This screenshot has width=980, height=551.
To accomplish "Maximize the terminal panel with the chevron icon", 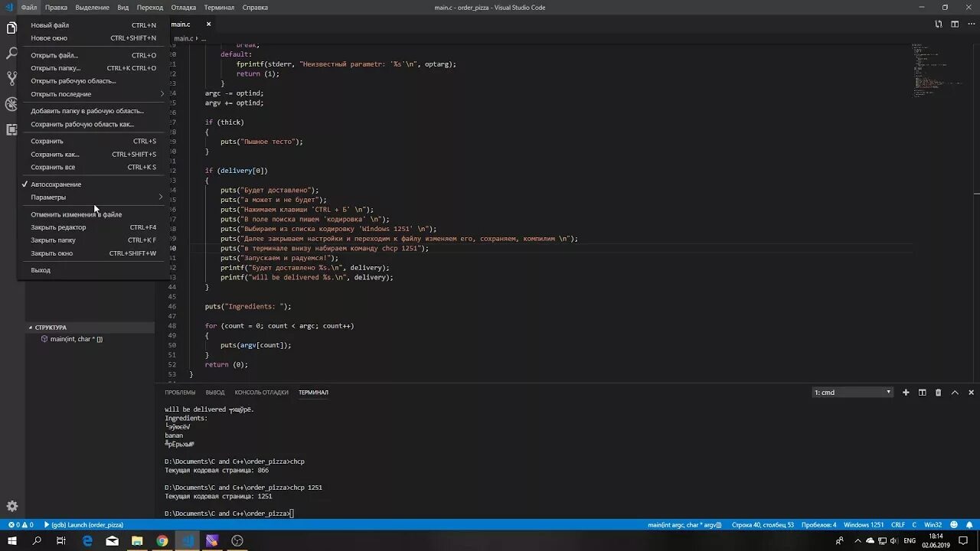I will (955, 393).
